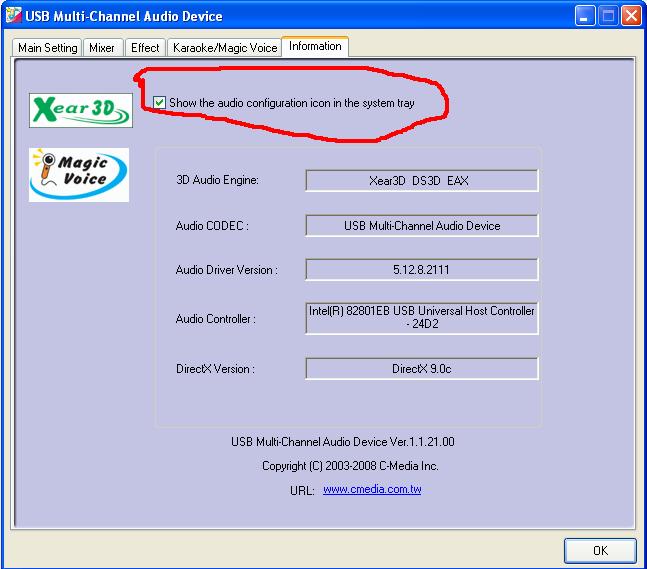This screenshot has height=569, width=647.
Task: Select the Karaoke/Magic Voice tab
Action: 225,48
